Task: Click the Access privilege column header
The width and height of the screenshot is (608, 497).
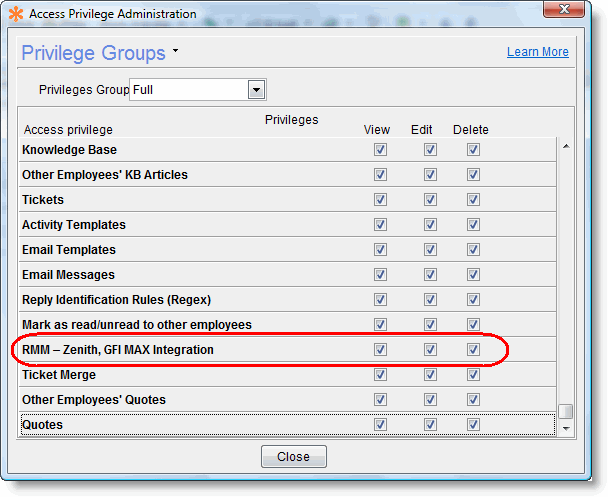Action: coord(68,130)
